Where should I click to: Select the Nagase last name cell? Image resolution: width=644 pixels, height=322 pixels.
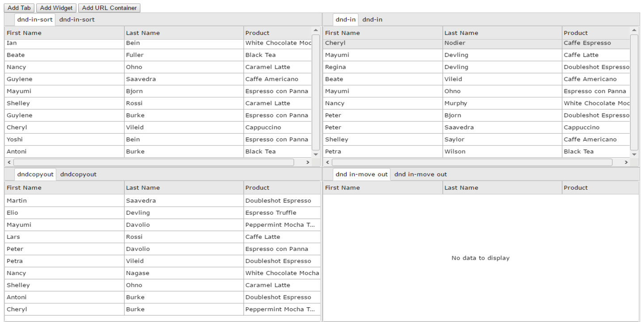[x=184, y=273]
